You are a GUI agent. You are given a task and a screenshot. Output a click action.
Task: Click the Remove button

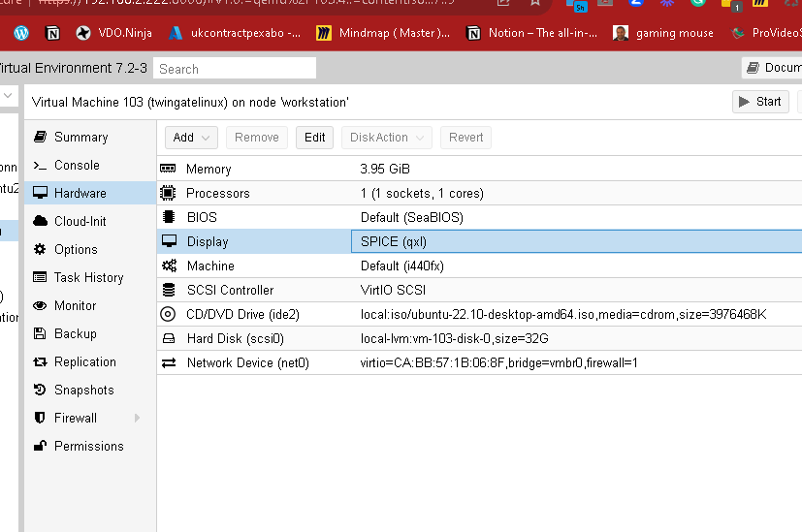(x=257, y=138)
